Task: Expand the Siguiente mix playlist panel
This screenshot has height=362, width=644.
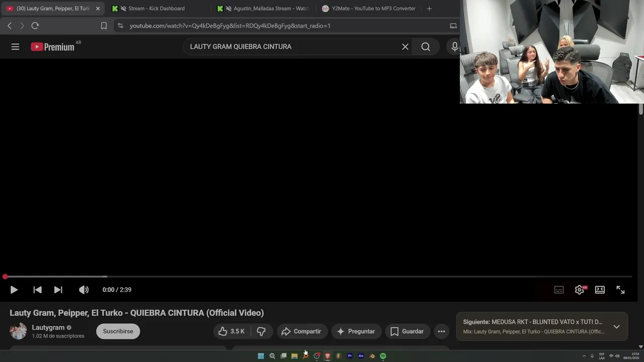Action: tap(616, 327)
